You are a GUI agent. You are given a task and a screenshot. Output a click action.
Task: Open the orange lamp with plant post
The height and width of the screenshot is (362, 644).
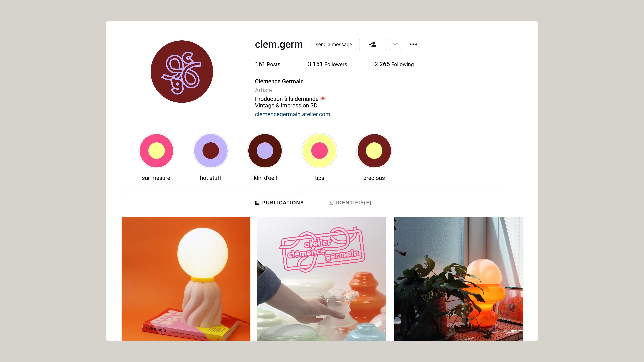pos(459,279)
